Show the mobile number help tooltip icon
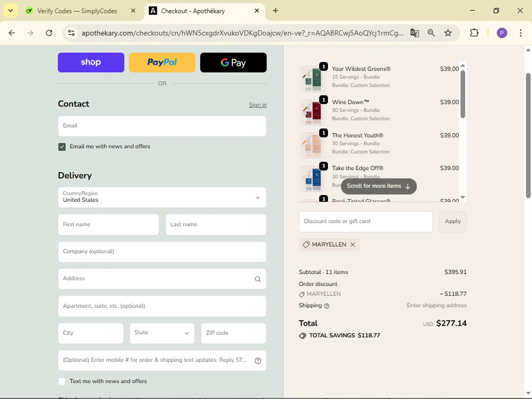532x399 pixels. point(258,361)
